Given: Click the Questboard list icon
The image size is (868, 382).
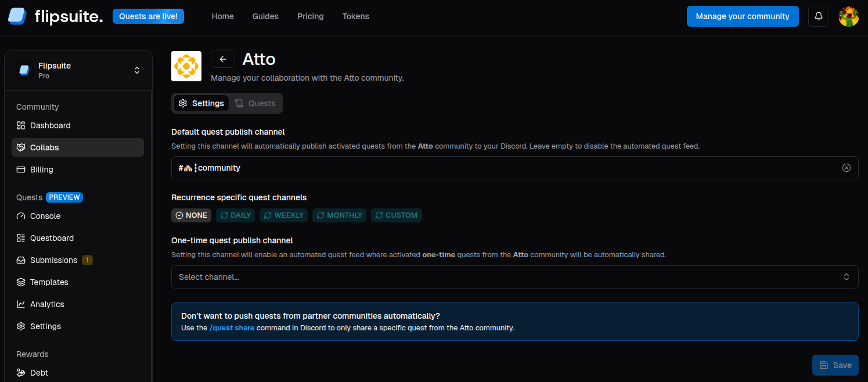Looking at the screenshot, I should pos(21,238).
